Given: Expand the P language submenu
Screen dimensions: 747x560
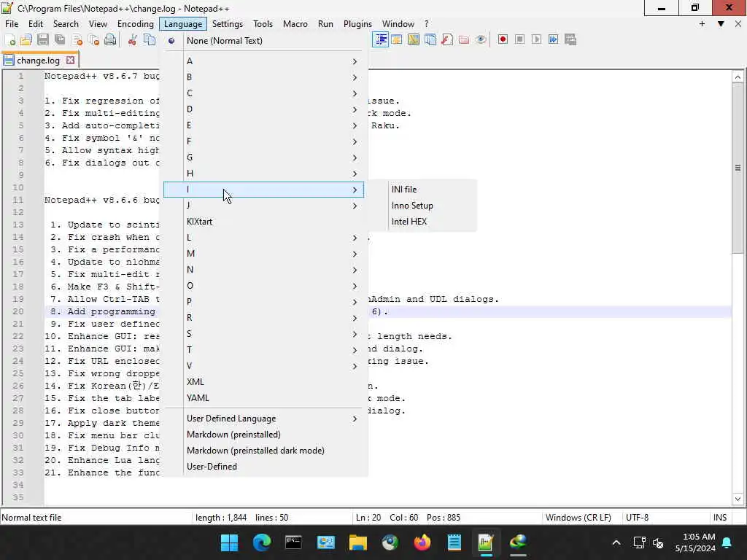Looking at the screenshot, I should click(263, 302).
